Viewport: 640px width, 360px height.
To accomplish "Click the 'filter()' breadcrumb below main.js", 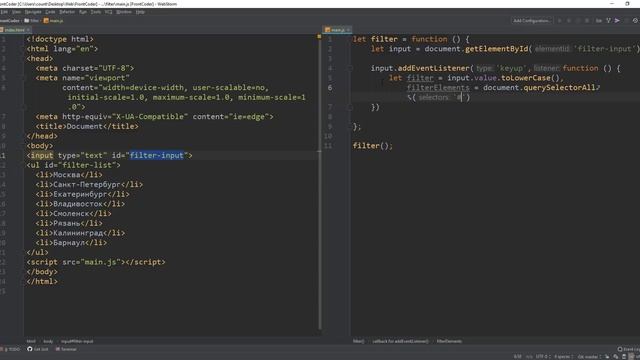I will 358,341.
